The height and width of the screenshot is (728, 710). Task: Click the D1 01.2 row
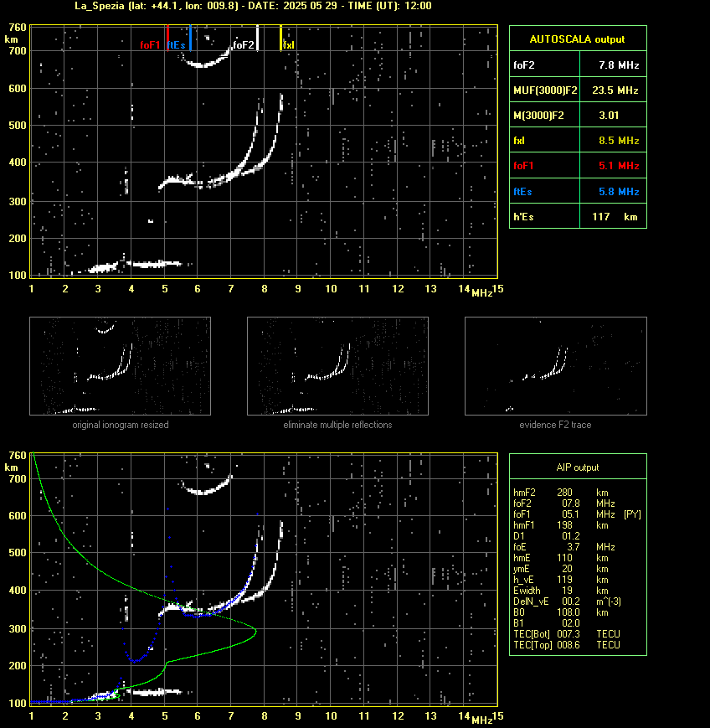547,536
